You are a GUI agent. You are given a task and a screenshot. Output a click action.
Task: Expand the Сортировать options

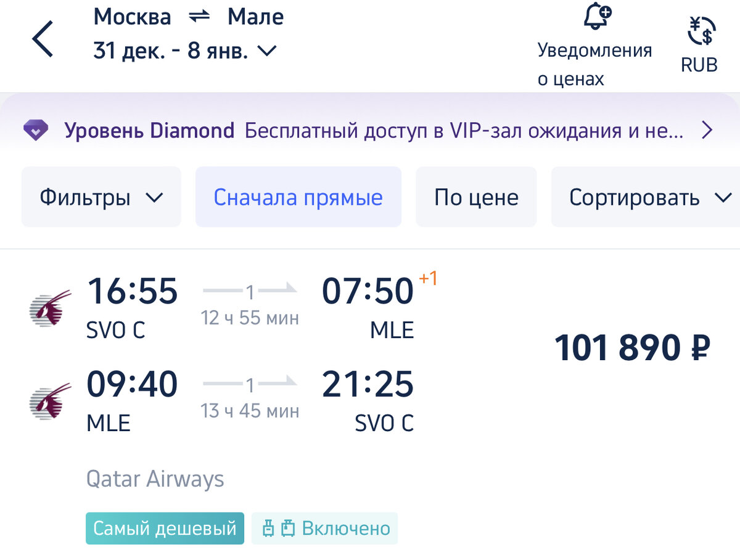click(x=645, y=197)
